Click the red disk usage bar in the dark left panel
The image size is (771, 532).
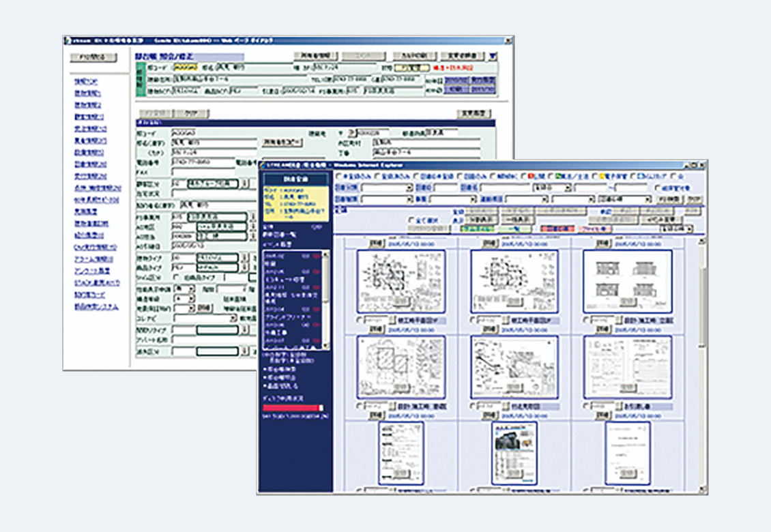click(x=293, y=408)
